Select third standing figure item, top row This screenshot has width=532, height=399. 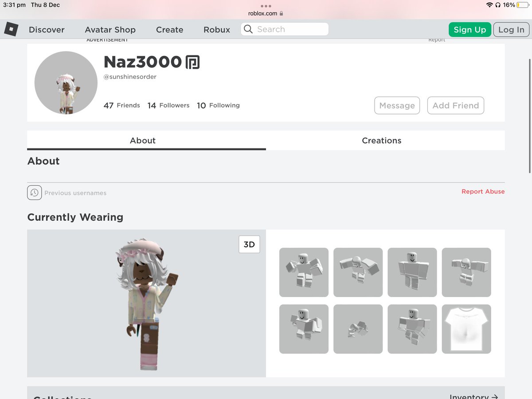pos(412,272)
